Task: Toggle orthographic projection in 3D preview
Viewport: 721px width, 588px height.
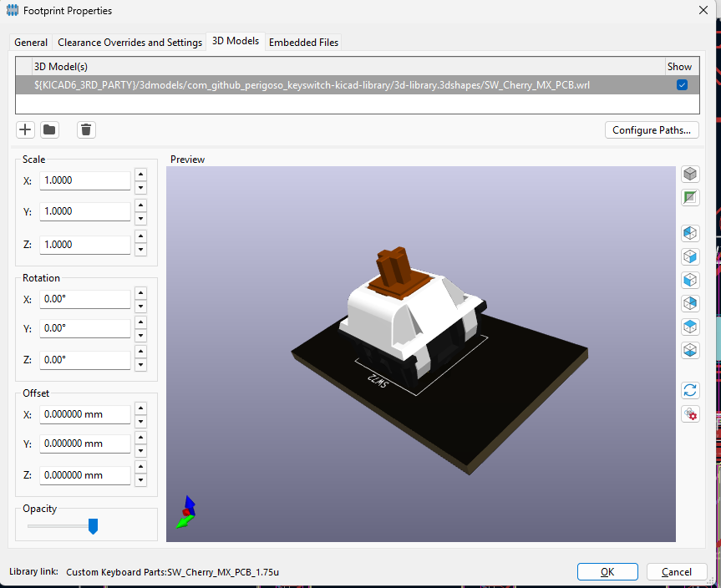Action: point(690,197)
